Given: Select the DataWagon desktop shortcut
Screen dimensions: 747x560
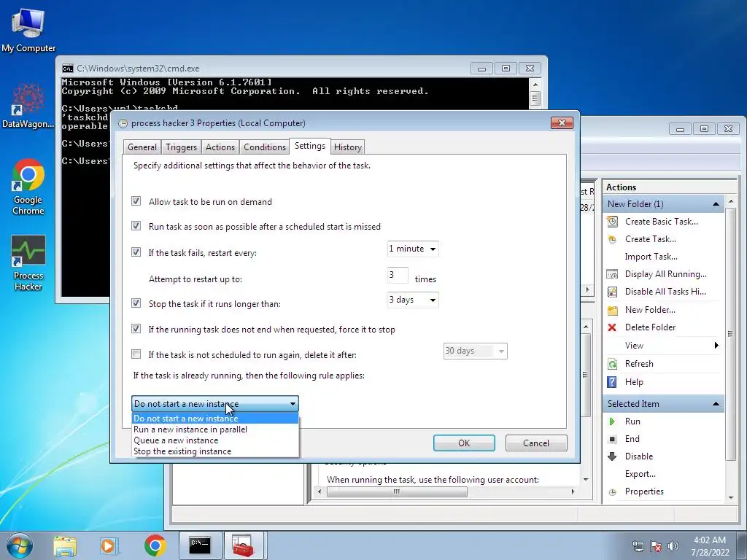Looking at the screenshot, I should tap(28, 105).
